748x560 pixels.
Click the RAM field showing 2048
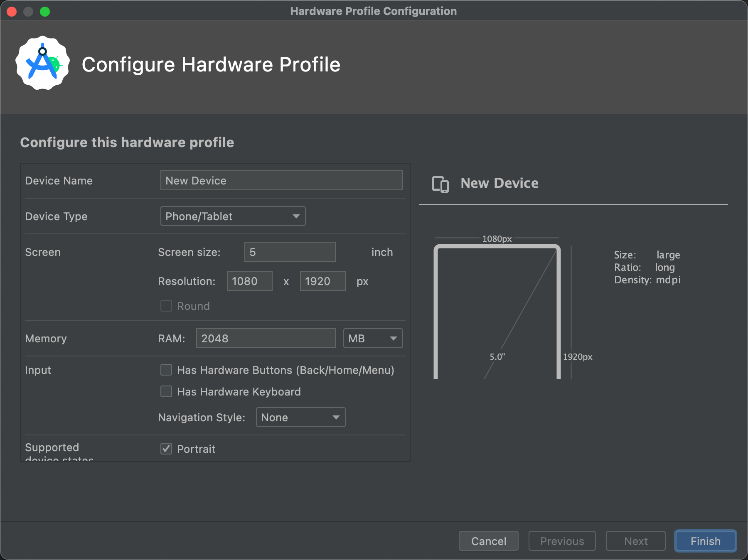pyautogui.click(x=265, y=338)
